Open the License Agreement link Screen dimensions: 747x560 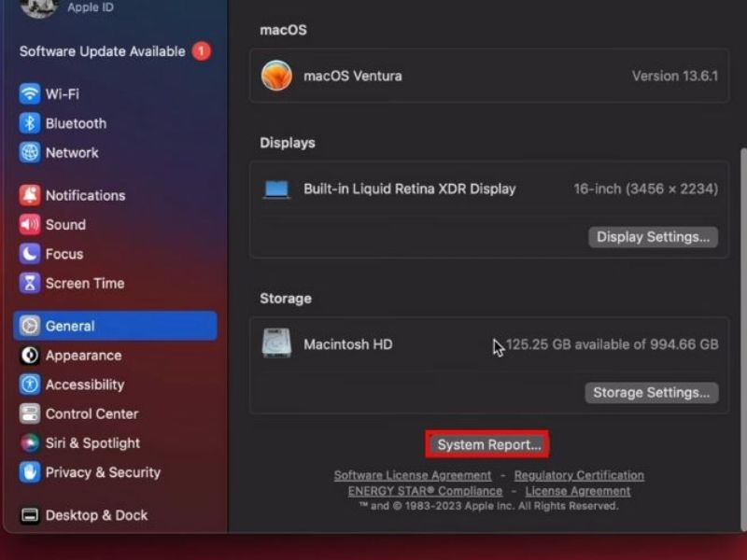pyautogui.click(x=577, y=491)
